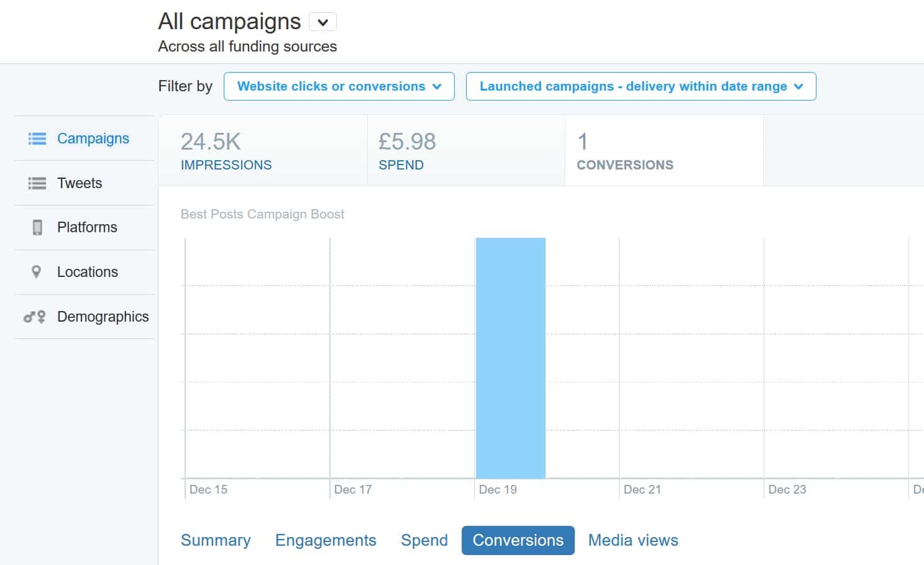Click the £5.98 Spend metric card
Screen dimensions: 924x565
click(x=465, y=150)
